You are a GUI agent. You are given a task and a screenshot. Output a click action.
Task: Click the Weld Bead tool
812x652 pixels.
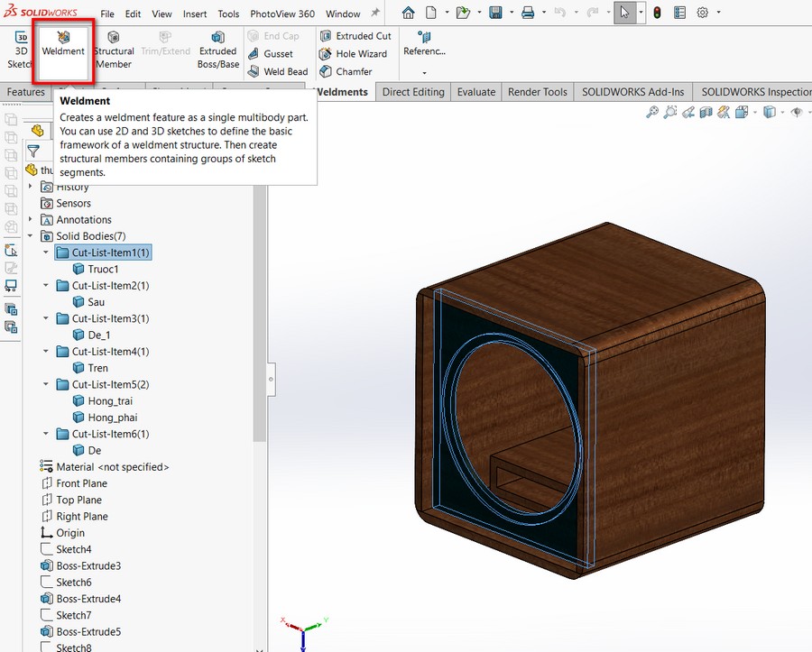pyautogui.click(x=278, y=71)
